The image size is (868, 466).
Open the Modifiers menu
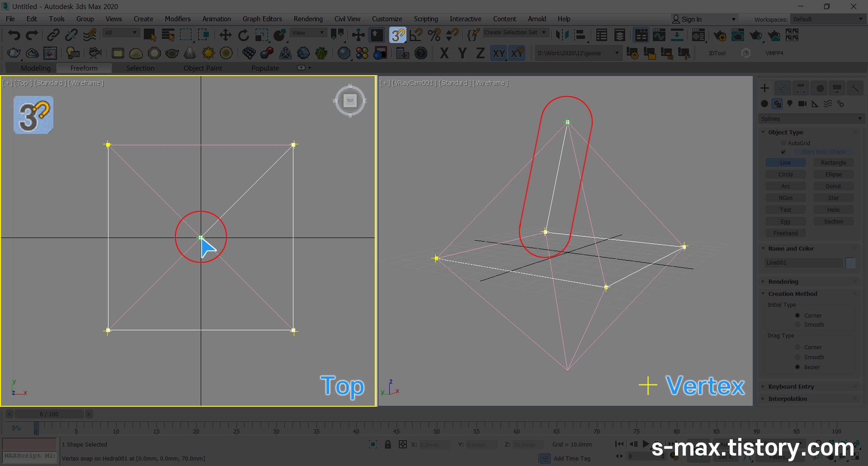(178, 19)
